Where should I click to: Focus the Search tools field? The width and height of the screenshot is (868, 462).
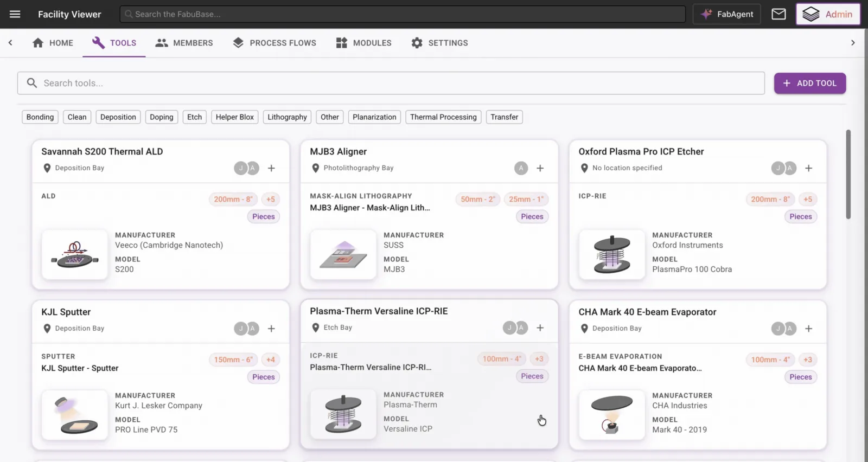pyautogui.click(x=391, y=83)
